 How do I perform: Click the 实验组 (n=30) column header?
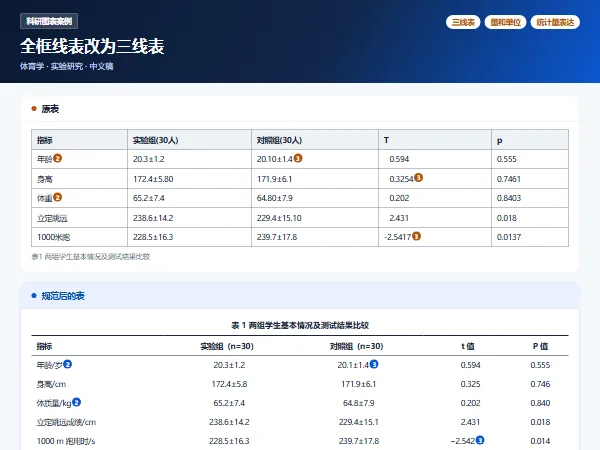[227, 346]
